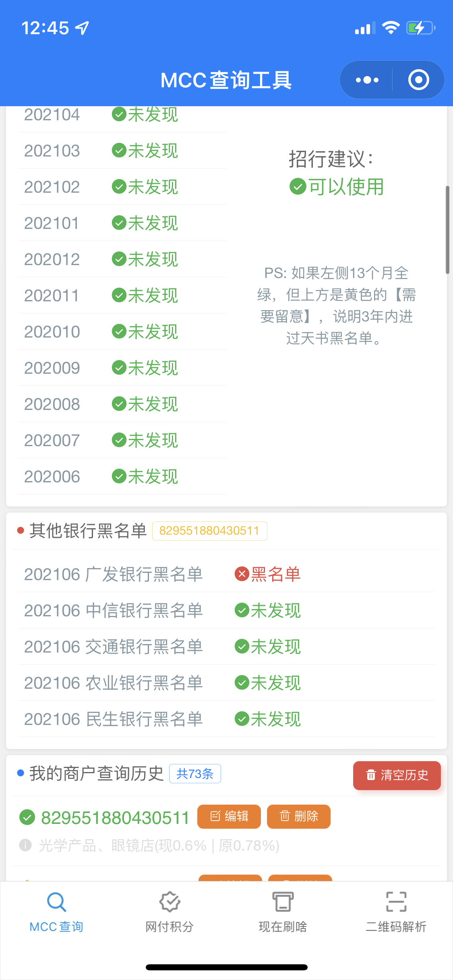
Task: Tap the green check next to 可以使用
Action: coord(298,186)
